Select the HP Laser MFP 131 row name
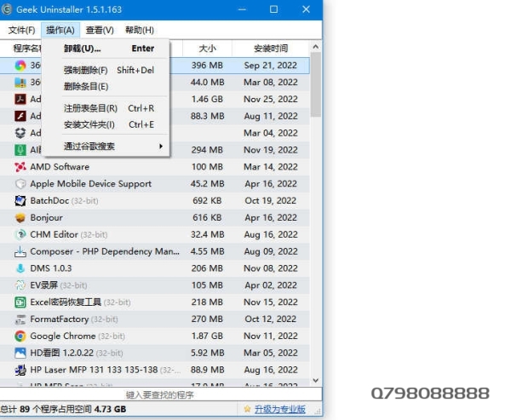This screenshot has width=511, height=420. click(x=94, y=370)
